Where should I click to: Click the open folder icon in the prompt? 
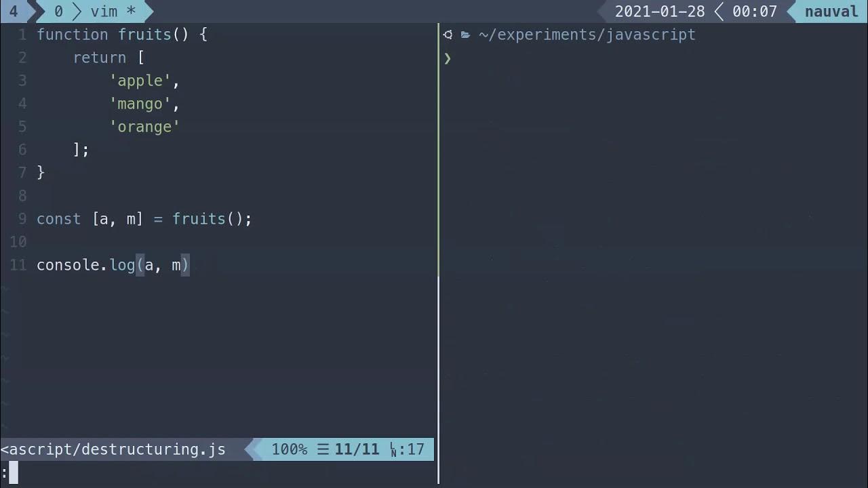(x=465, y=35)
